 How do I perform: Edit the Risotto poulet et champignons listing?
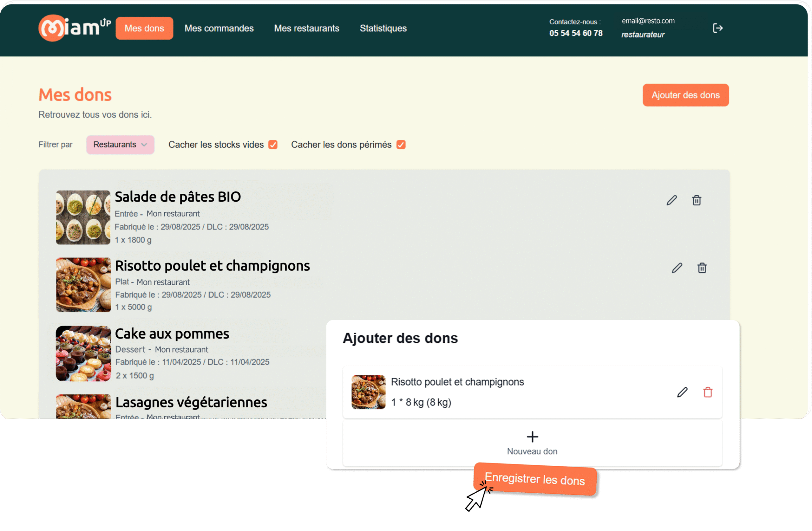tap(677, 268)
